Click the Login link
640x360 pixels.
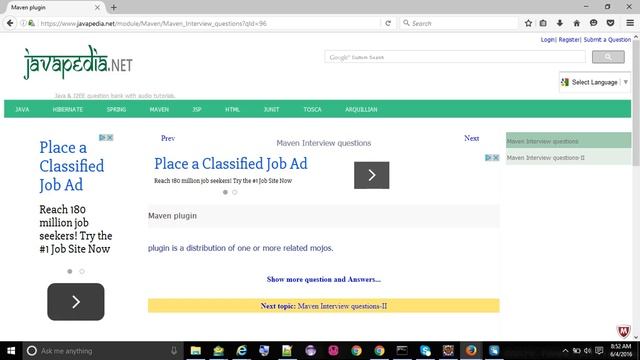point(547,40)
